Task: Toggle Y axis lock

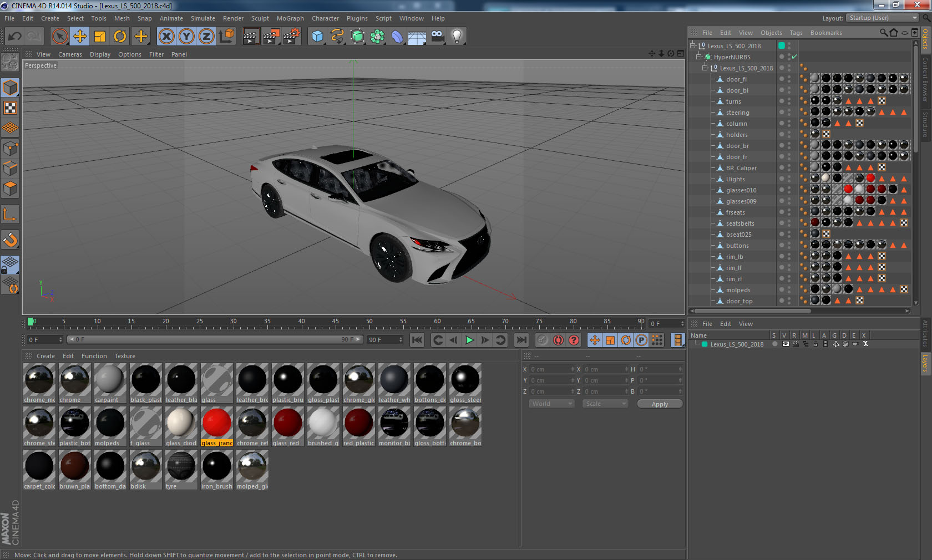Action: click(x=186, y=37)
